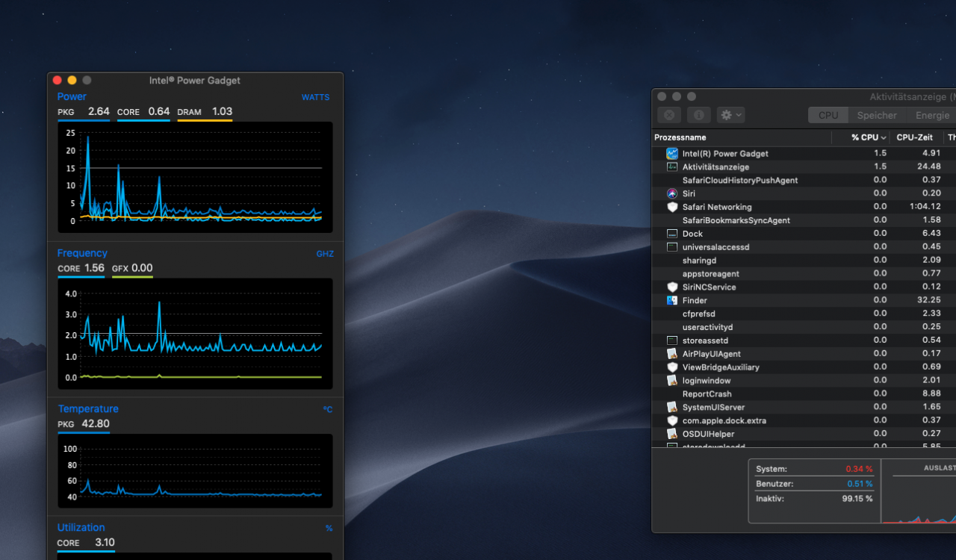Click the Temperature section heading
The height and width of the screenshot is (560, 956).
coord(88,409)
